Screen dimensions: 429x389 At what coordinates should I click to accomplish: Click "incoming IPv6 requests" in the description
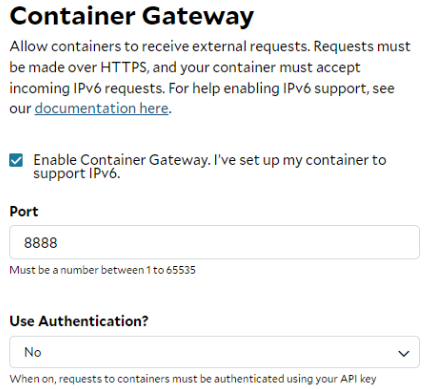[x=87, y=88]
